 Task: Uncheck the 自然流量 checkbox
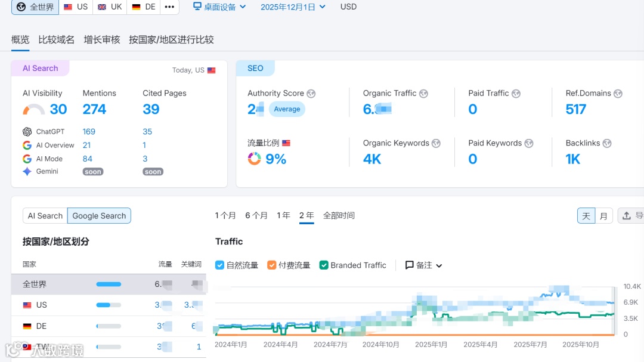219,265
